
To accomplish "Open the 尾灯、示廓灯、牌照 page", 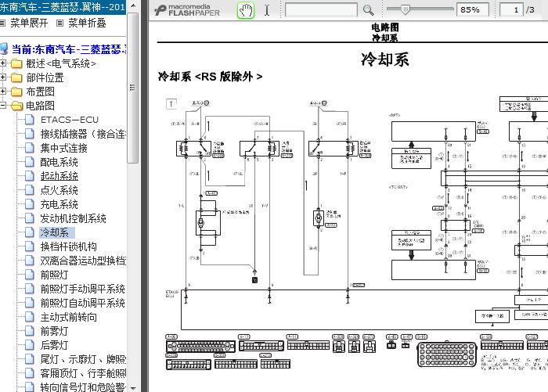I will click(83, 359).
